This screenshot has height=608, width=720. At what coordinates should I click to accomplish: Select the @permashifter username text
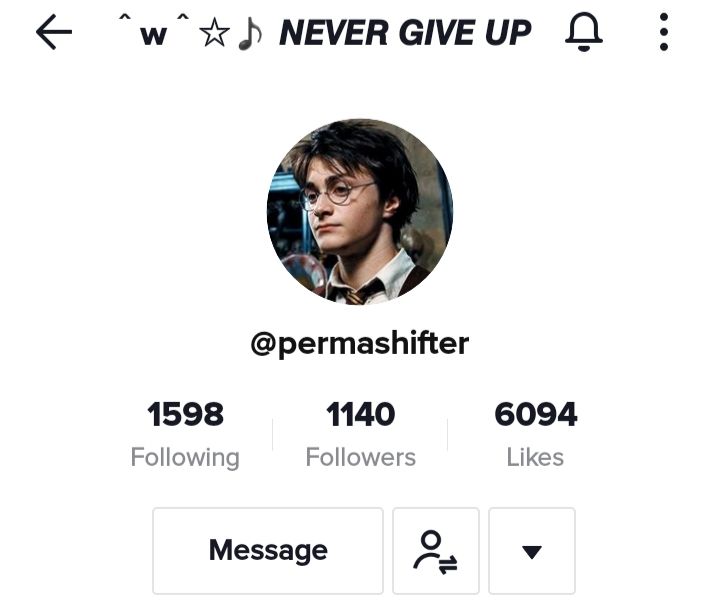coord(360,343)
